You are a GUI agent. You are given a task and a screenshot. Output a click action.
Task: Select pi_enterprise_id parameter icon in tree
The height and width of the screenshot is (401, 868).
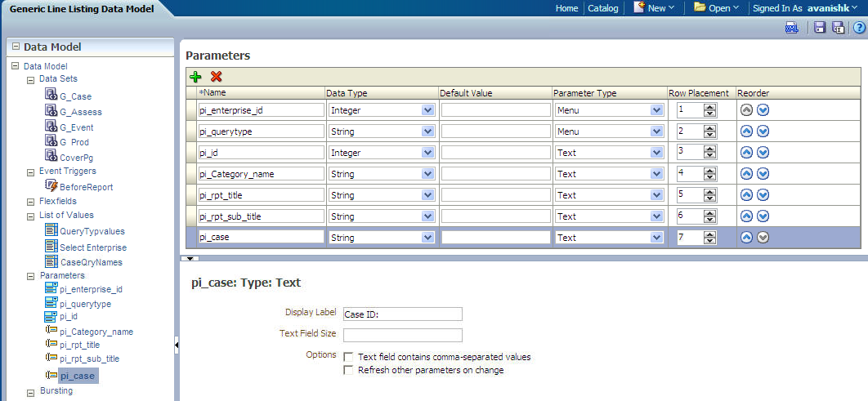pos(51,287)
